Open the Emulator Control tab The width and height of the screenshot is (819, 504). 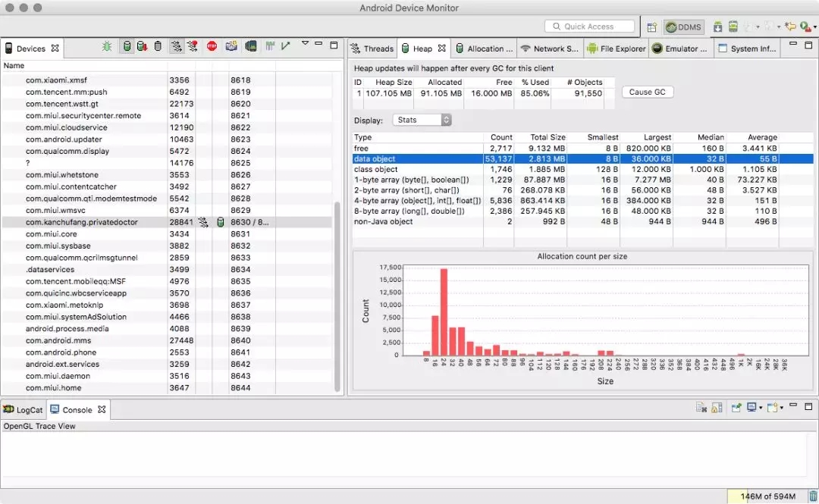pyautogui.click(x=679, y=49)
